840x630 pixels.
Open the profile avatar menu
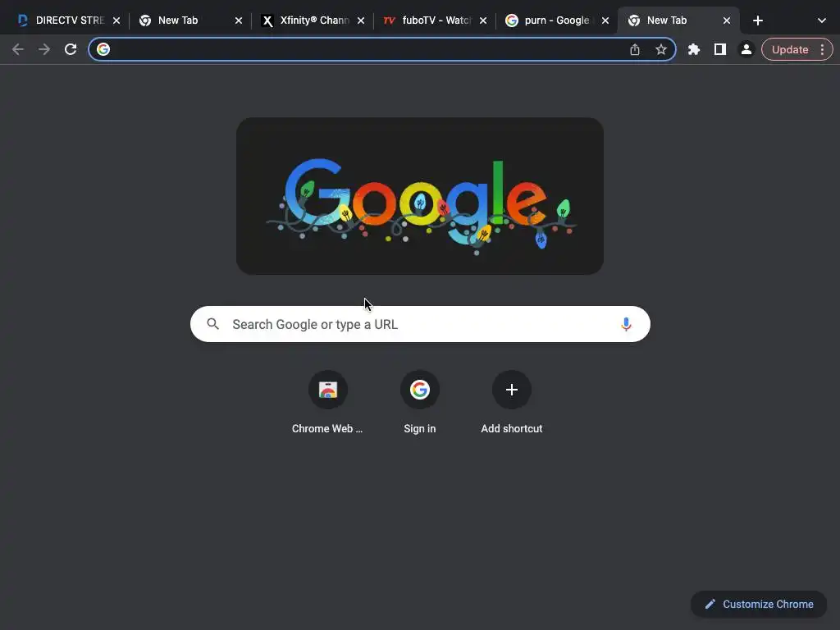pos(746,49)
